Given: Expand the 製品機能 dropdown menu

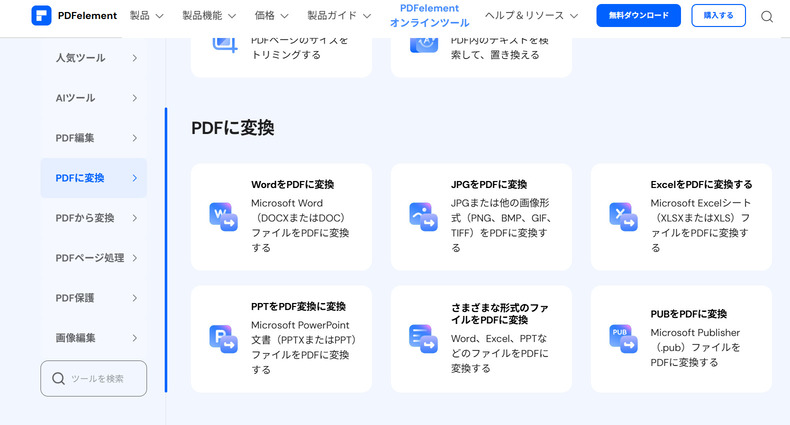Looking at the screenshot, I should click(x=209, y=16).
